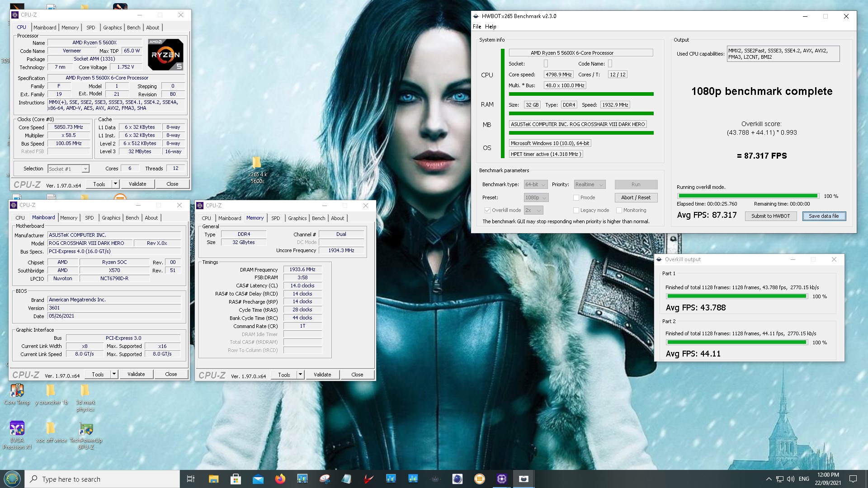Image resolution: width=868 pixels, height=488 pixels.
Task: Click Submit to HWBOT button
Action: (770, 216)
